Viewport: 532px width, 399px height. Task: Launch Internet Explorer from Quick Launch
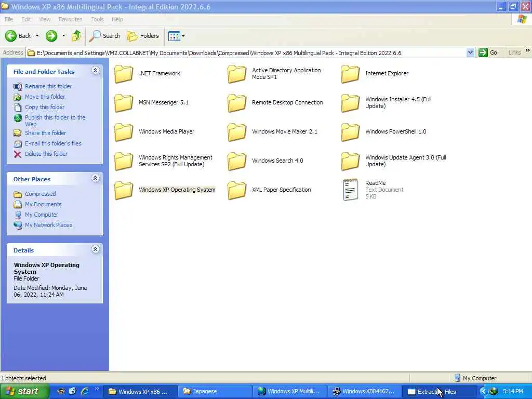click(x=85, y=392)
